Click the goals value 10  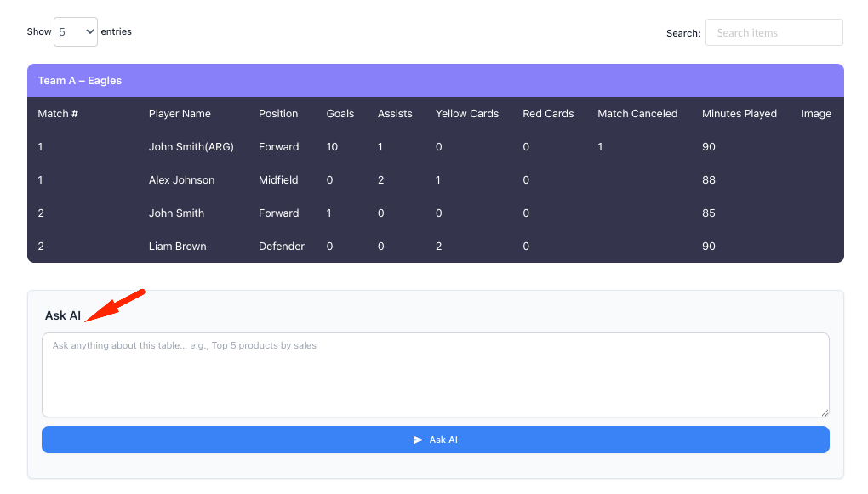(332, 147)
